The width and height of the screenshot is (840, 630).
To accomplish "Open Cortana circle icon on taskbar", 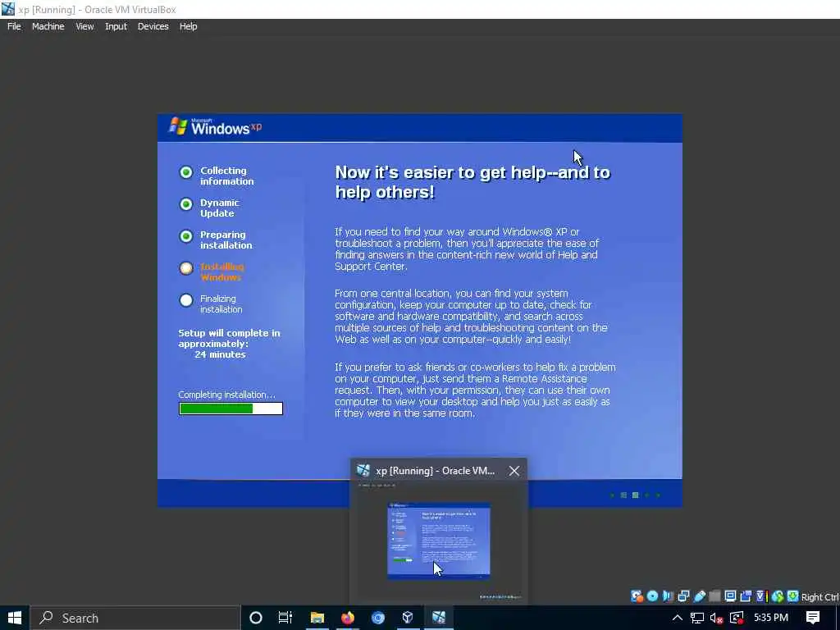I will click(x=256, y=618).
